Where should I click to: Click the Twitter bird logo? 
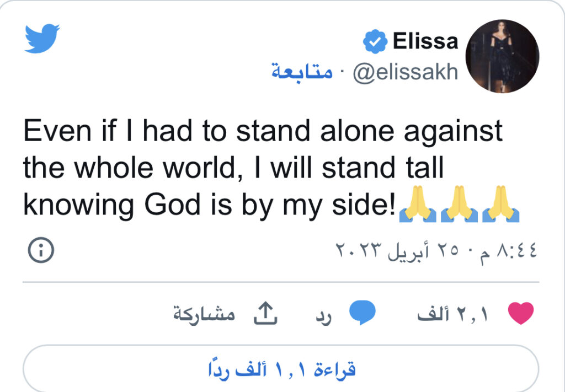(42, 38)
